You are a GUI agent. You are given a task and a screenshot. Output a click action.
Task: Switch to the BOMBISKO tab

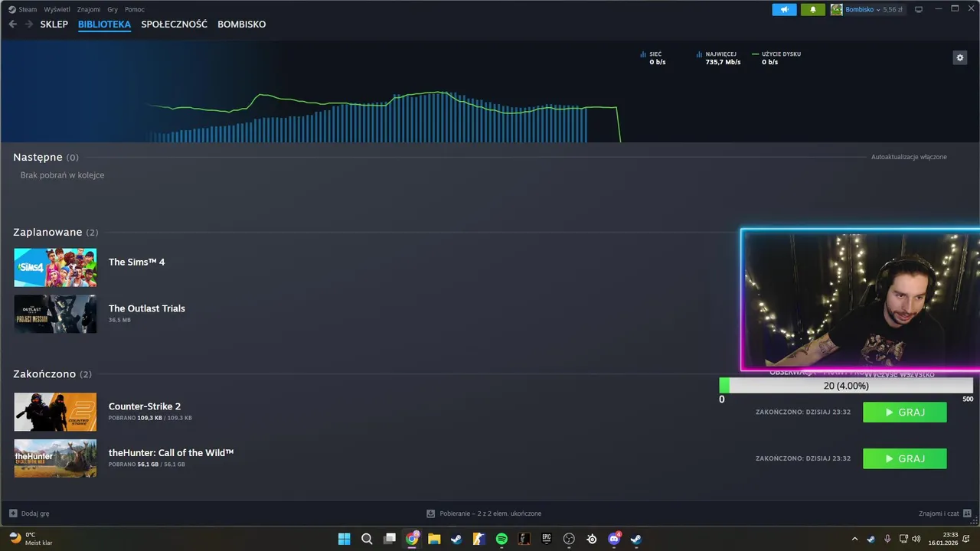(x=241, y=24)
